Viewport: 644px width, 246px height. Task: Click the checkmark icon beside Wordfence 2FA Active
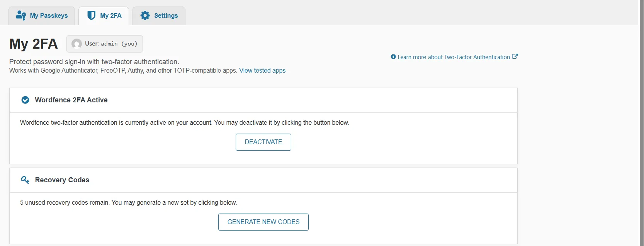click(x=25, y=100)
